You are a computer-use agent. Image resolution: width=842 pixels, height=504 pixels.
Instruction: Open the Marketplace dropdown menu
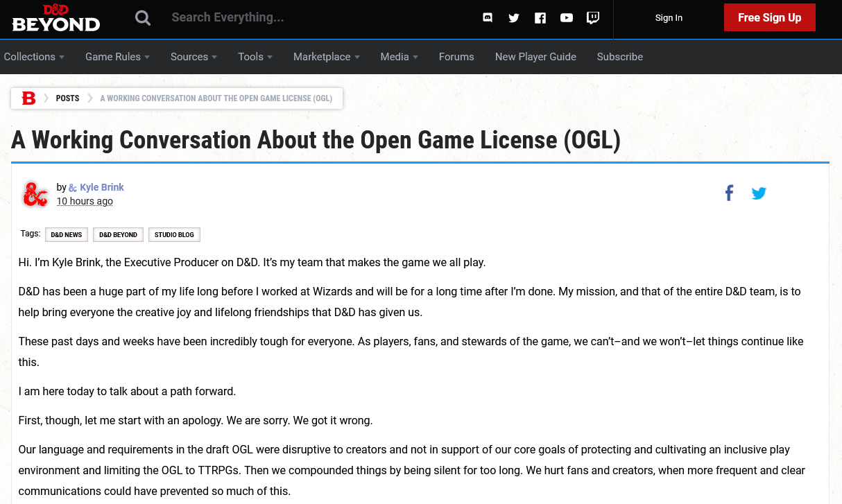tap(326, 57)
